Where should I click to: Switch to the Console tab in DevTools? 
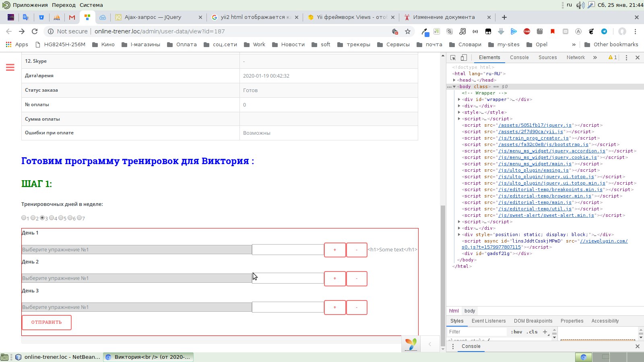coord(519,58)
